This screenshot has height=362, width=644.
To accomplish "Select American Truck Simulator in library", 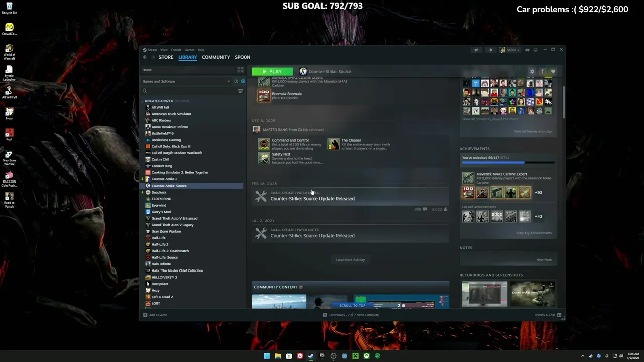I will 171,114.
